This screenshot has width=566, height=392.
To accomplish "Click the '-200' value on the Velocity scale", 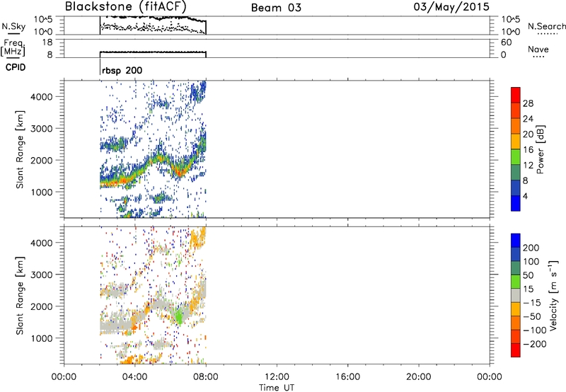I will 534,344.
